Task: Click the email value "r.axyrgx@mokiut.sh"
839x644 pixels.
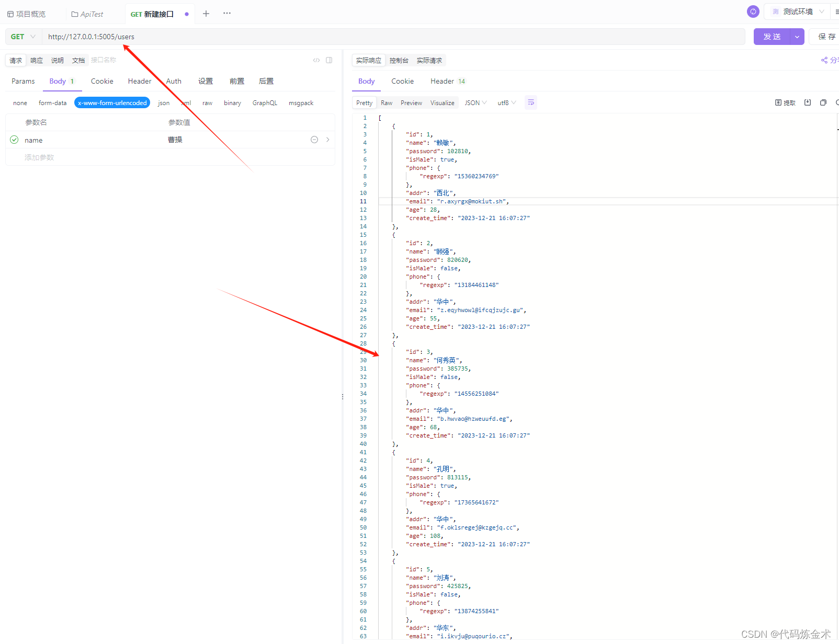Action: [x=471, y=201]
